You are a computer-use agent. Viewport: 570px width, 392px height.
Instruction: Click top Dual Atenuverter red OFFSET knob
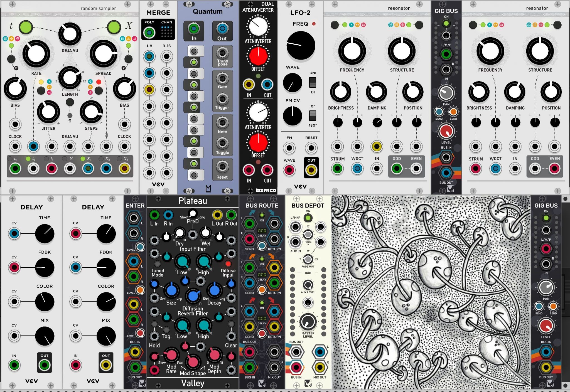258,56
